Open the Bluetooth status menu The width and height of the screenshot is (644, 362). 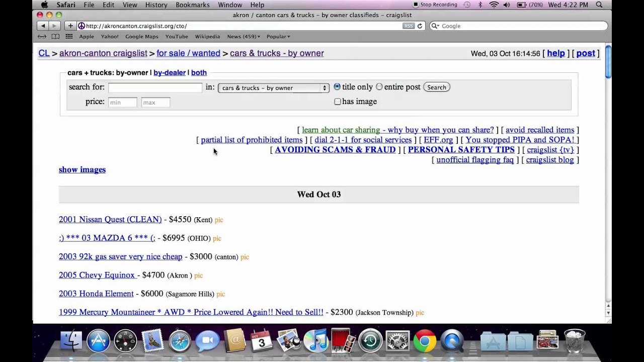click(480, 5)
